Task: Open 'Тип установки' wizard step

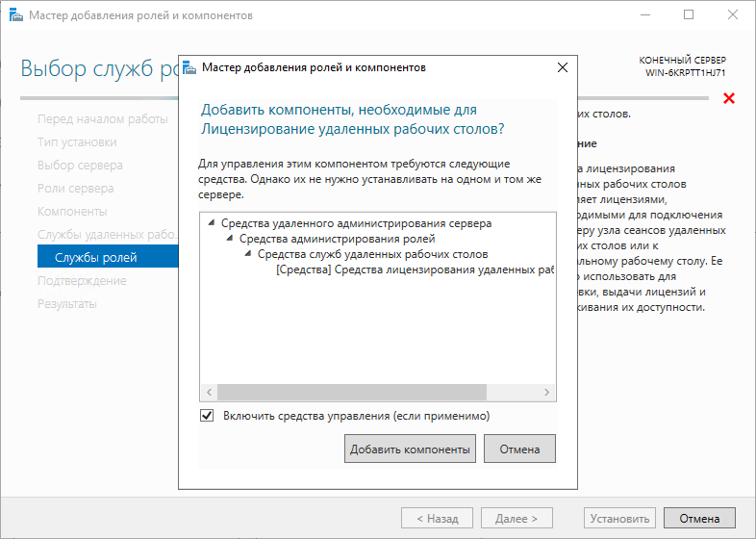Action: tap(77, 141)
